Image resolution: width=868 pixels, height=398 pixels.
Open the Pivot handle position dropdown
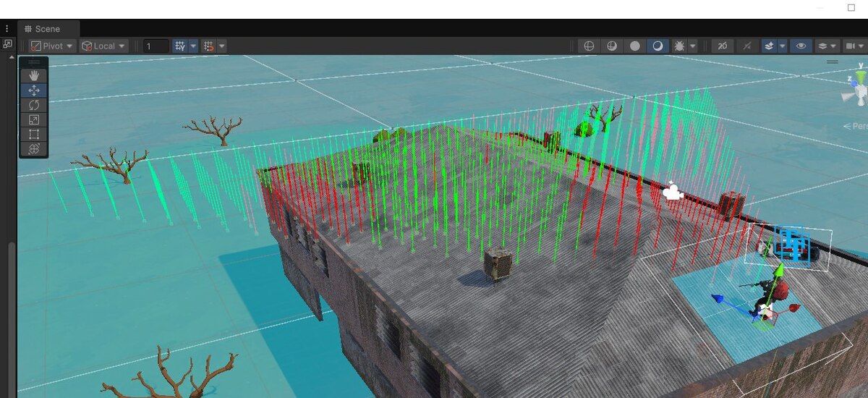click(53, 46)
